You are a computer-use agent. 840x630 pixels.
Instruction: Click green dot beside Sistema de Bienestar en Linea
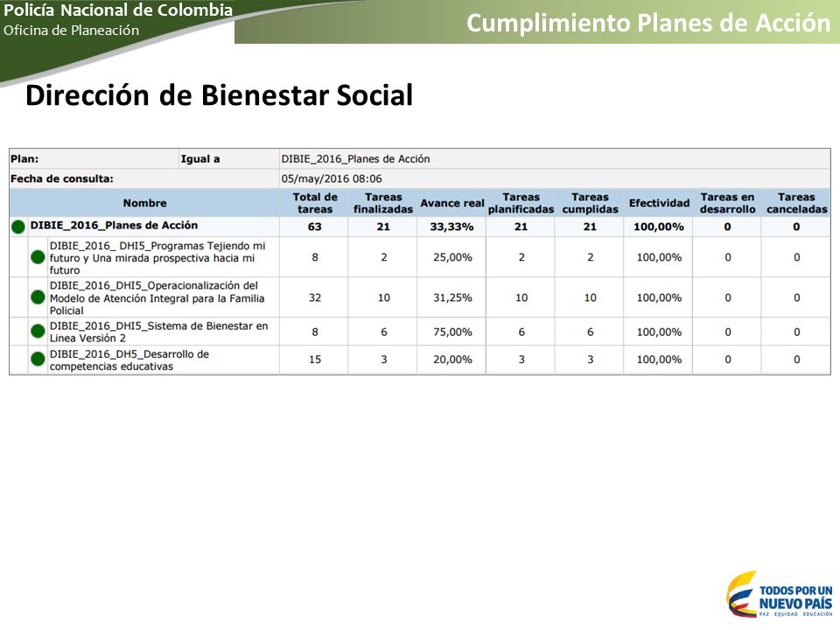[38, 331]
